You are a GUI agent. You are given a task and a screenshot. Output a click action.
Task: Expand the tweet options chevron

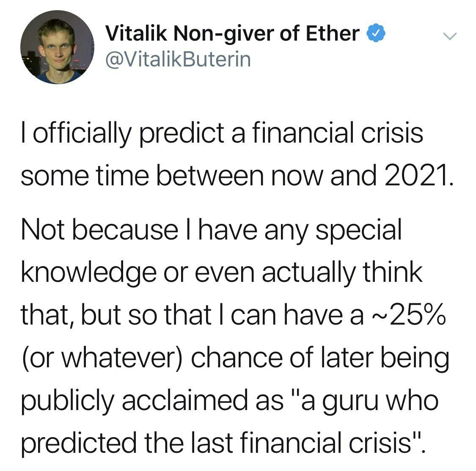click(450, 36)
